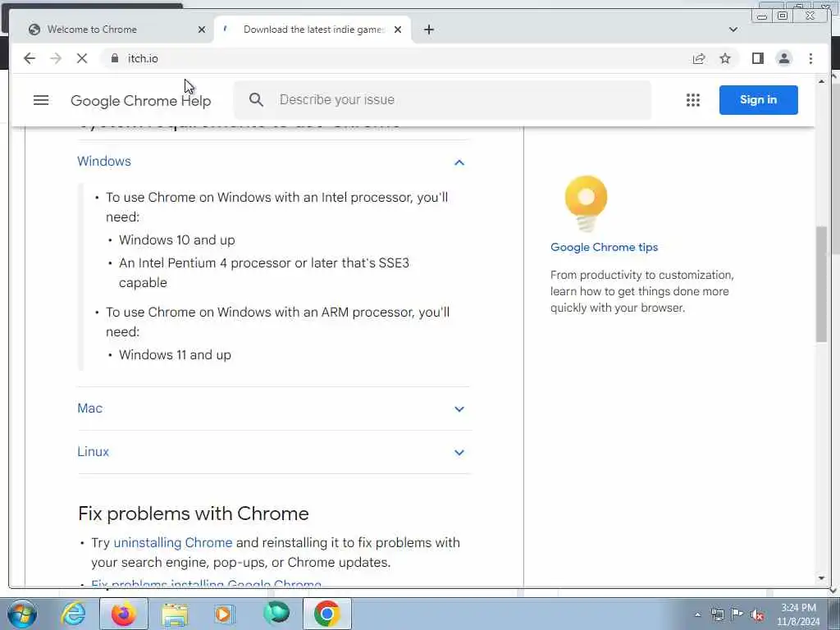This screenshot has height=630, width=840.
Task: Stop page loading with X button
Action: click(x=82, y=58)
